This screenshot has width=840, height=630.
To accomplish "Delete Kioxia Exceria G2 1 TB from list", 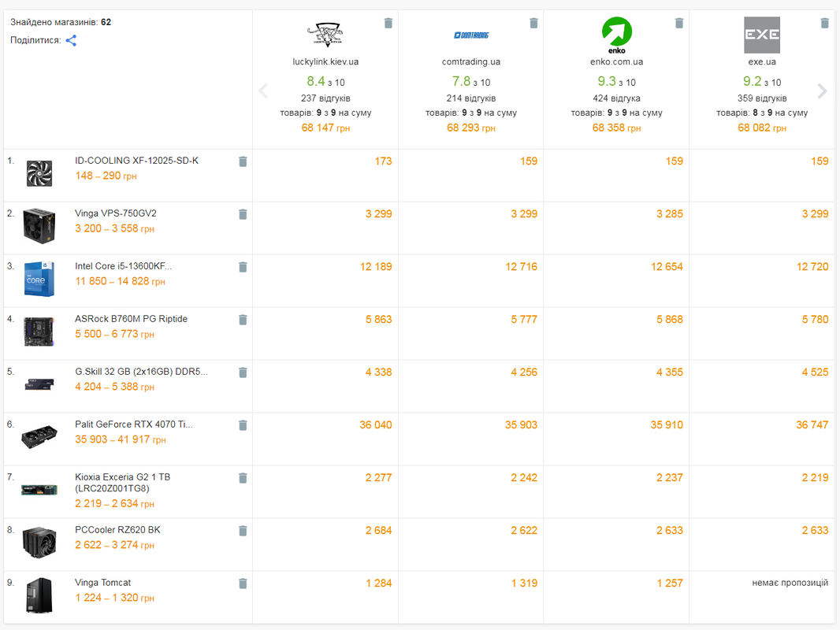I will (x=243, y=478).
